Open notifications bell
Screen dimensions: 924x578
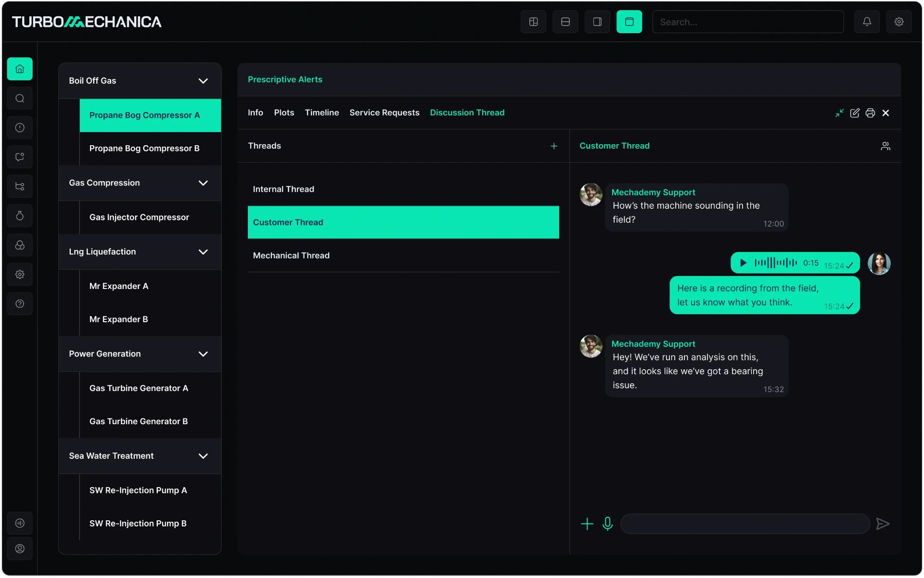point(867,22)
